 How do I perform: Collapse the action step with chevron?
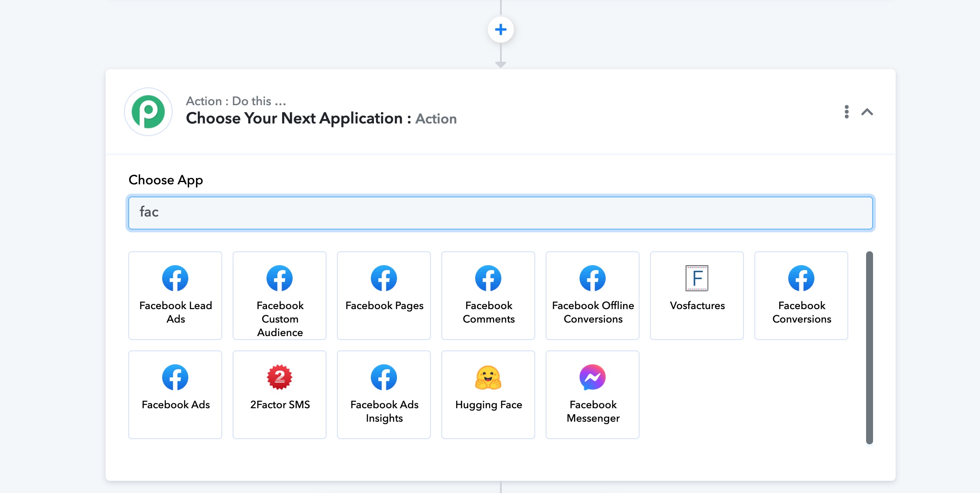867,112
